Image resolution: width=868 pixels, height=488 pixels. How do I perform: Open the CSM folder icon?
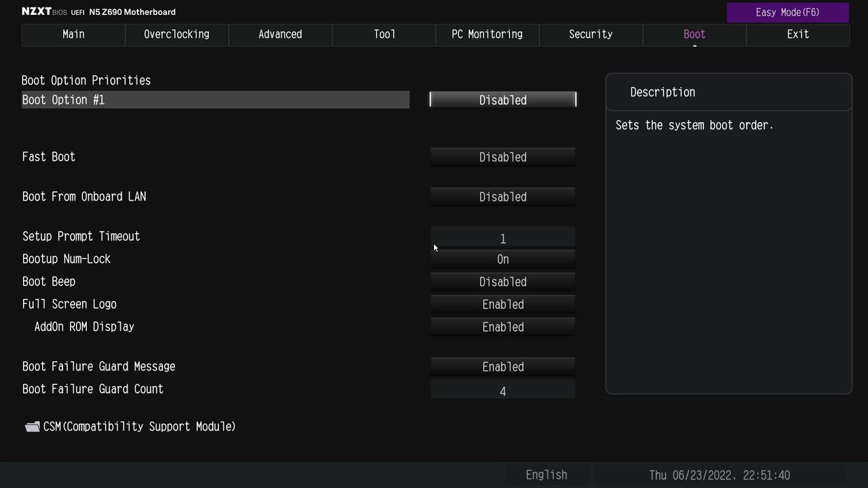click(x=32, y=426)
